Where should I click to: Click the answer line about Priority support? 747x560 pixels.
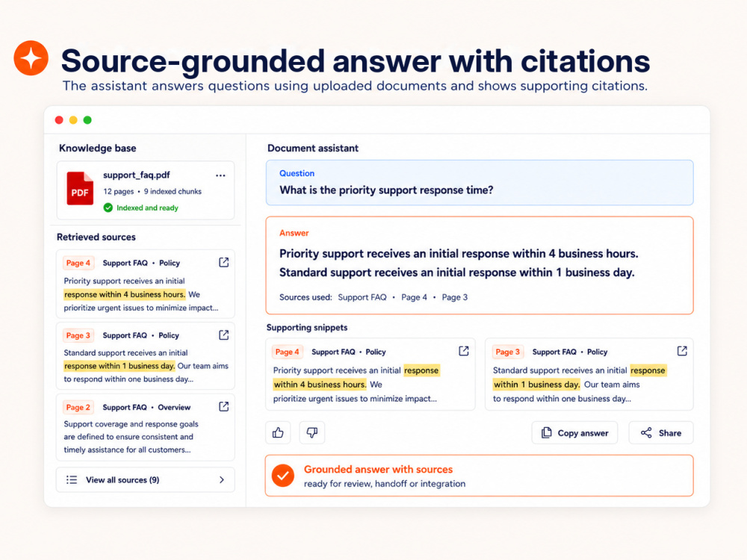click(459, 253)
